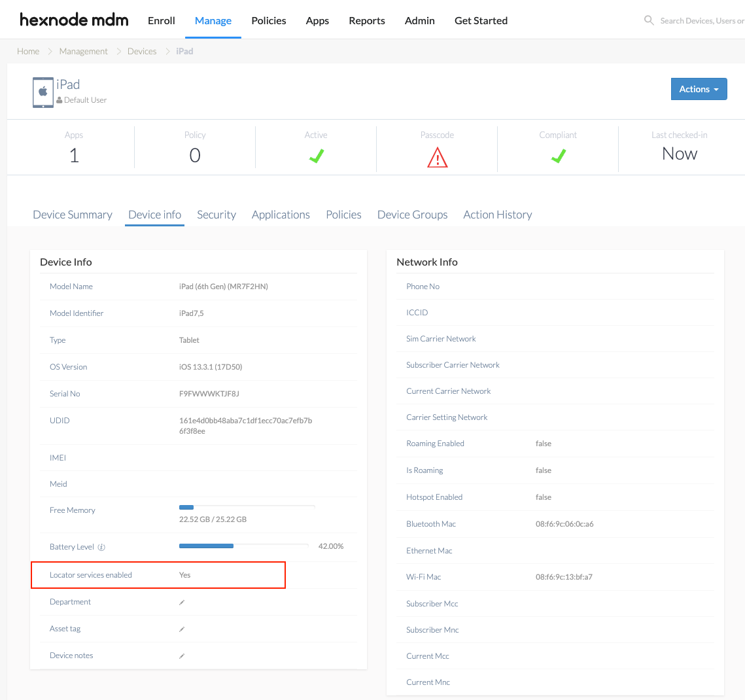745x700 pixels.
Task: Click the Battery Level progress bar
Action: coord(244,546)
